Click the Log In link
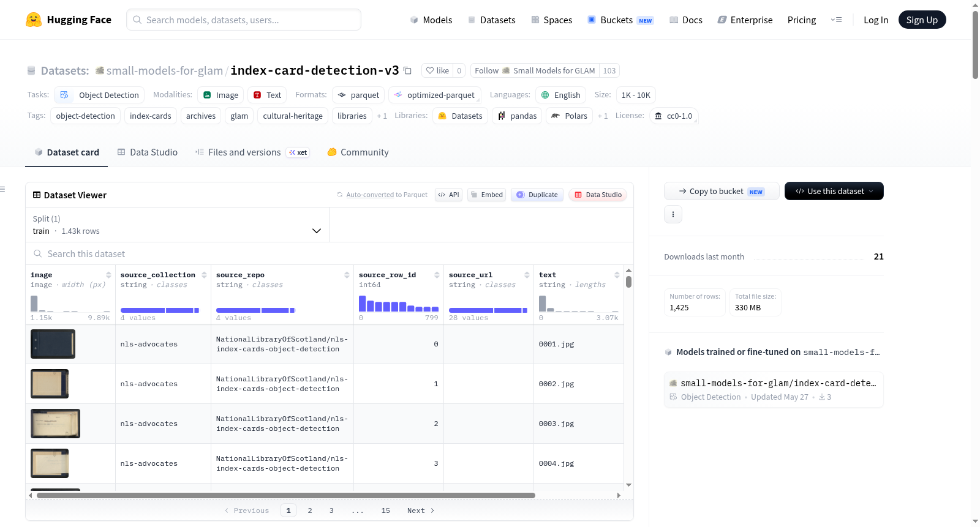 coord(876,20)
